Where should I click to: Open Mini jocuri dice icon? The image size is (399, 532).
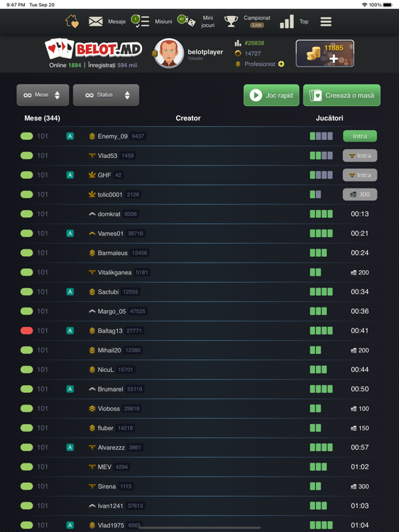(x=186, y=21)
